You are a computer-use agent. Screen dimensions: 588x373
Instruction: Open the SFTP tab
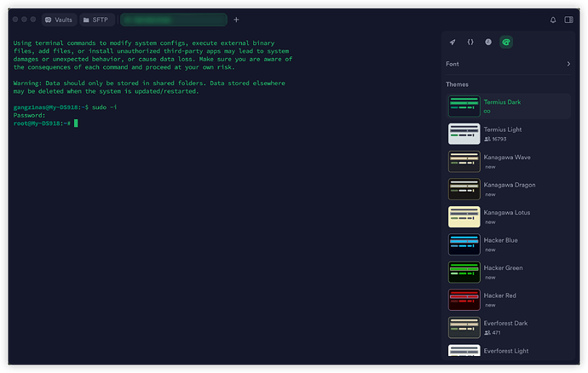(x=96, y=20)
